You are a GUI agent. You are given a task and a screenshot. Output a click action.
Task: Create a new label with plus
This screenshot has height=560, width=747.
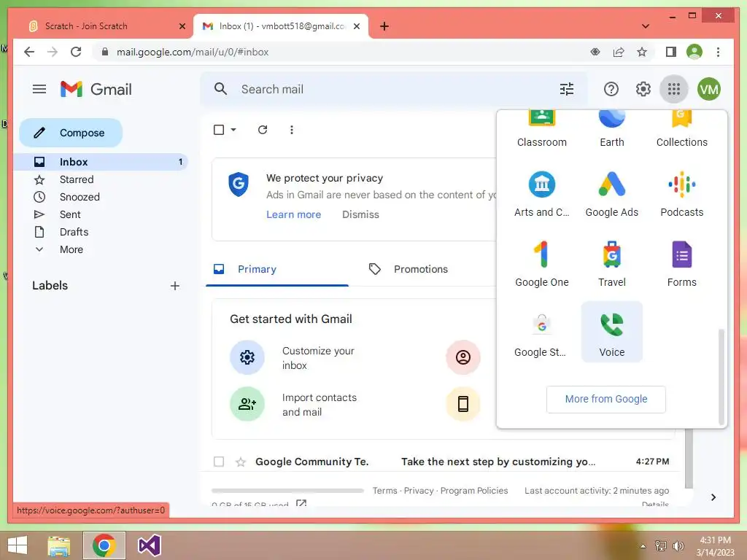pos(175,286)
